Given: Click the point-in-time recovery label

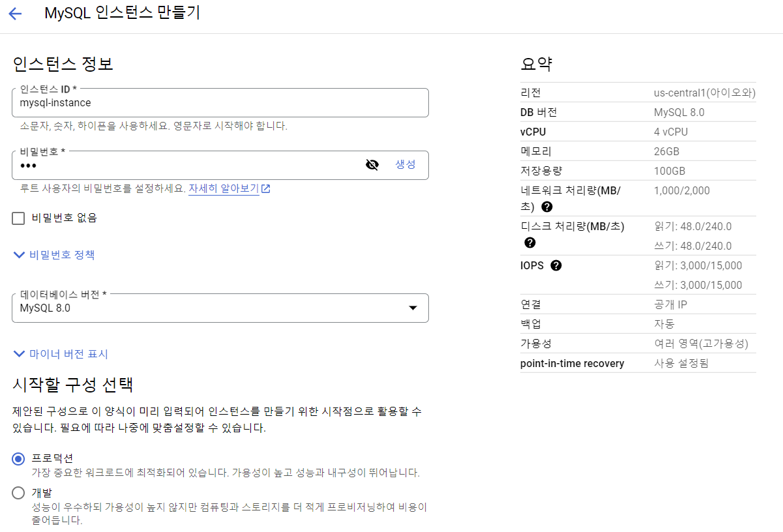Looking at the screenshot, I should [x=572, y=363].
